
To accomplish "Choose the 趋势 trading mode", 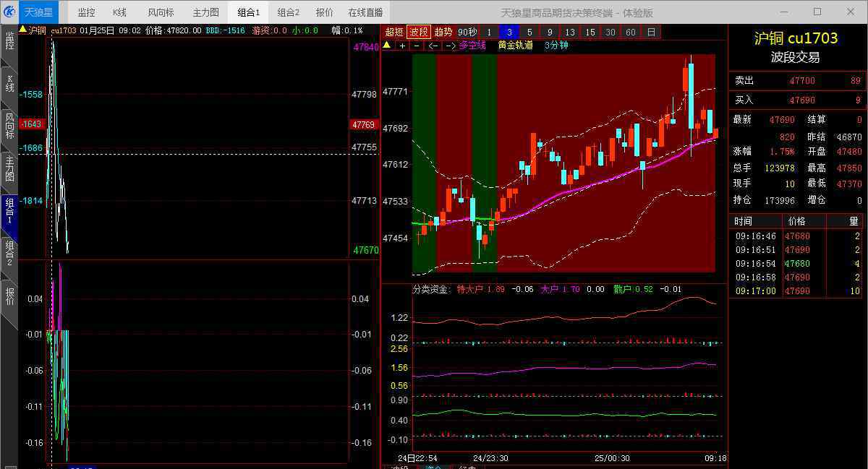I will pyautogui.click(x=443, y=32).
